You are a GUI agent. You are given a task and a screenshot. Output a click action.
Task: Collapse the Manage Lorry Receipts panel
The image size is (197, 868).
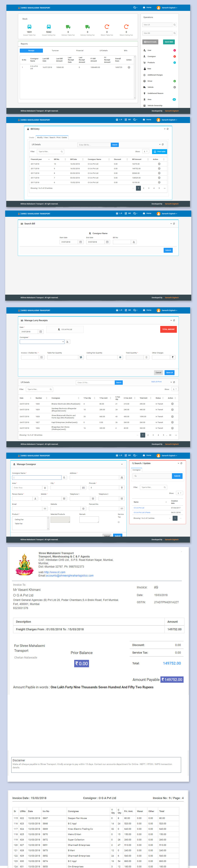171,320
